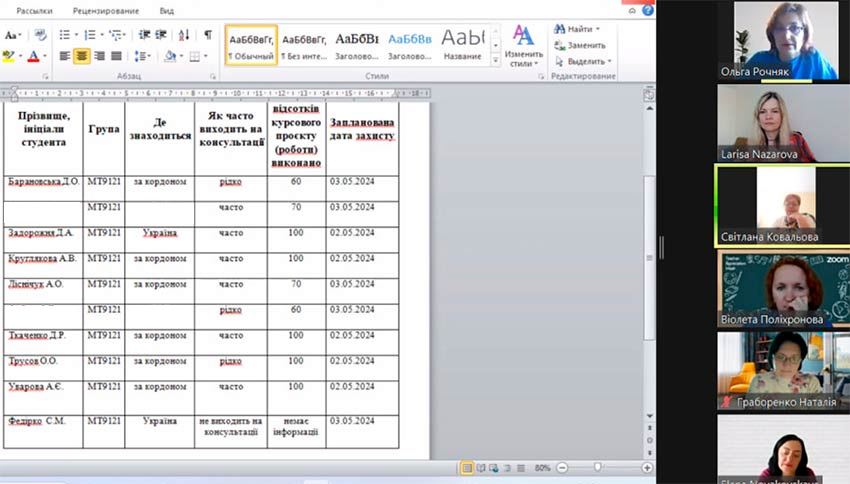Click the multilevel list icon

click(115, 35)
